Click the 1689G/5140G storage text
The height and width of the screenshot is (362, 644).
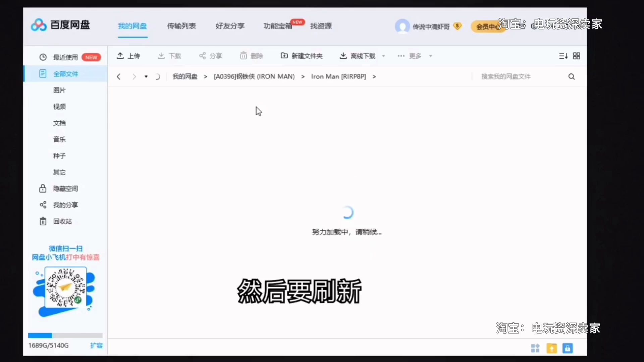tap(48, 345)
